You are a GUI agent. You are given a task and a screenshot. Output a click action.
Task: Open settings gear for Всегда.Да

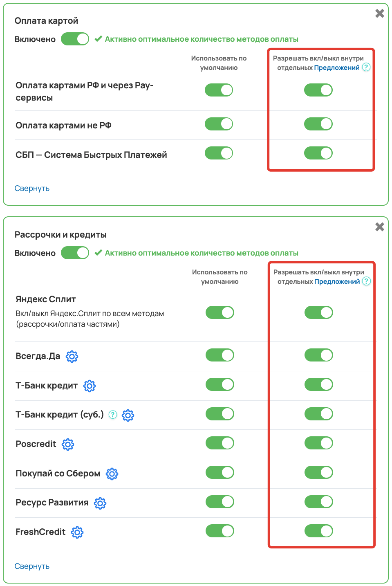[x=72, y=357]
